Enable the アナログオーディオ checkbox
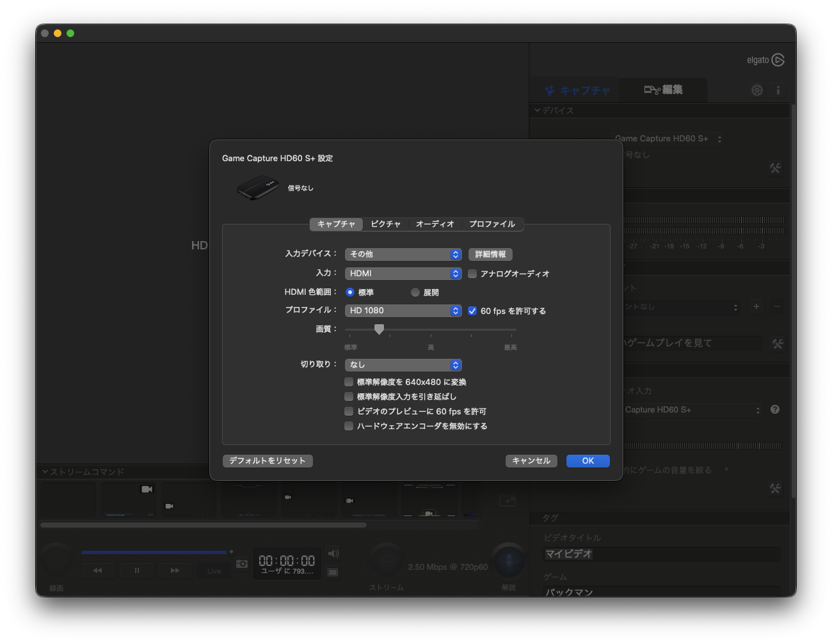 [x=472, y=274]
